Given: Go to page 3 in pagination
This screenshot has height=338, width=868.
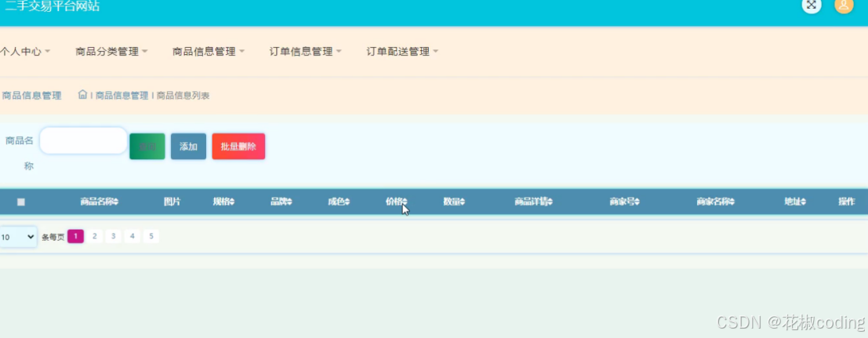Looking at the screenshot, I should (x=114, y=237).
